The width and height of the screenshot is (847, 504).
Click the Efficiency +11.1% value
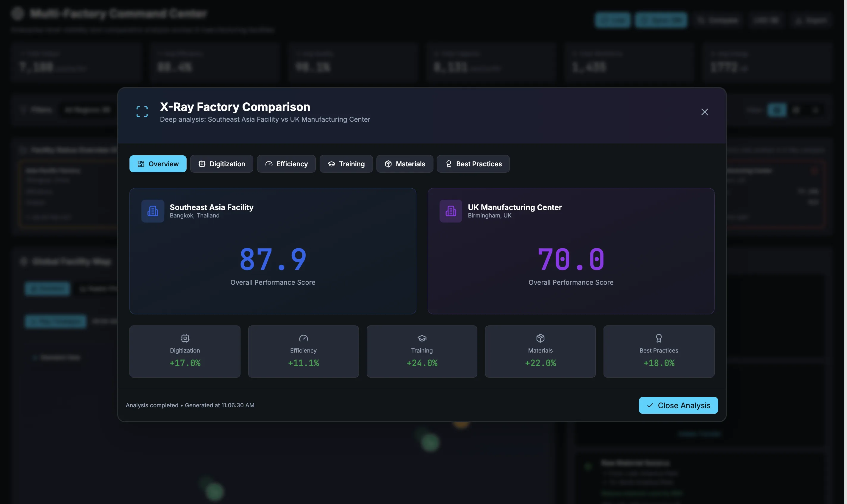pyautogui.click(x=303, y=363)
